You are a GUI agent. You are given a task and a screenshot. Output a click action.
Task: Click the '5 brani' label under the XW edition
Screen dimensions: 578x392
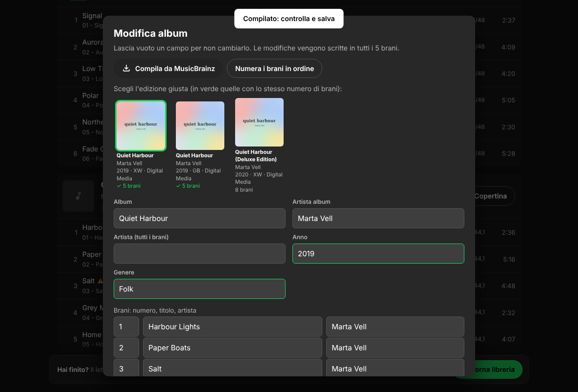[129, 186]
